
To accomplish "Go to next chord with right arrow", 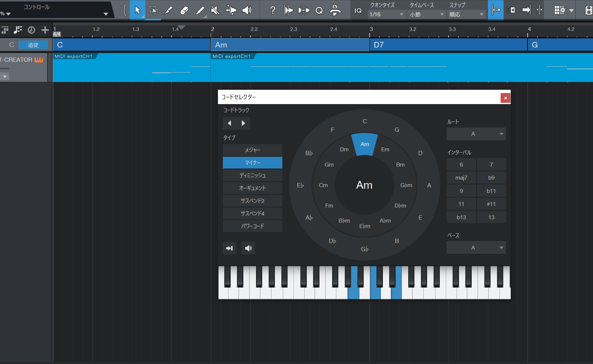I will coord(243,123).
